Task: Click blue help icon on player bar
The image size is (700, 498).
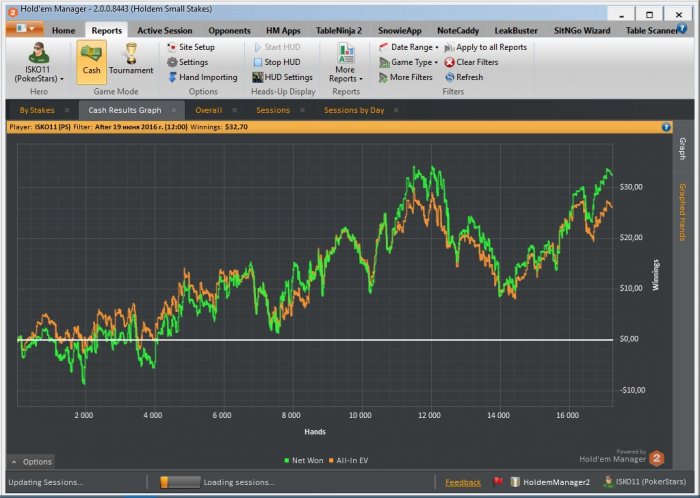Action: (x=666, y=127)
